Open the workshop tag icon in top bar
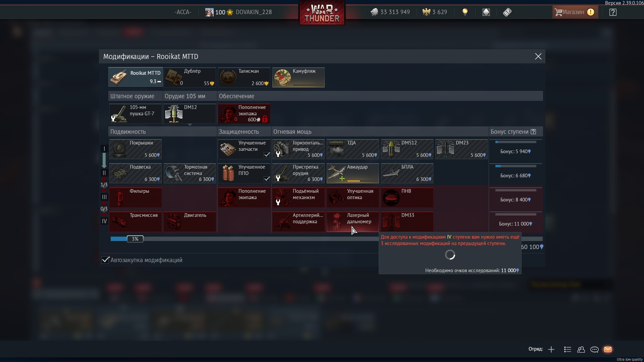Screen dimensions: 644x362 click(x=507, y=12)
